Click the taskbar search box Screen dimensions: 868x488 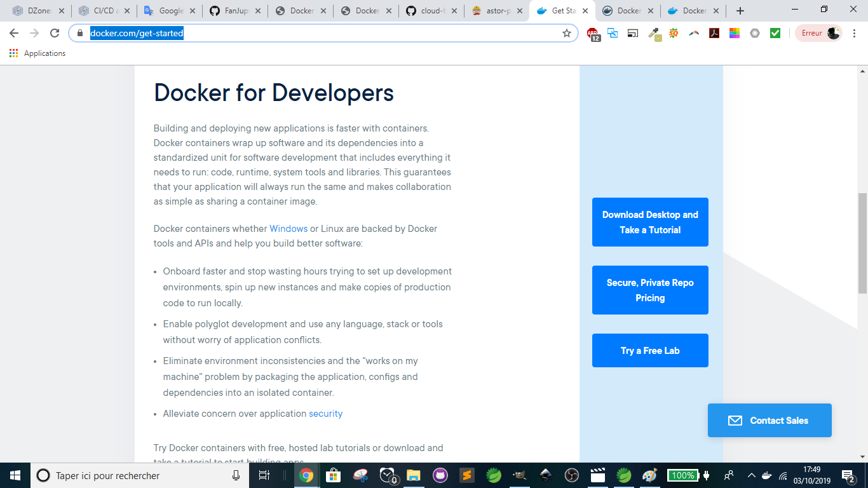[140, 475]
